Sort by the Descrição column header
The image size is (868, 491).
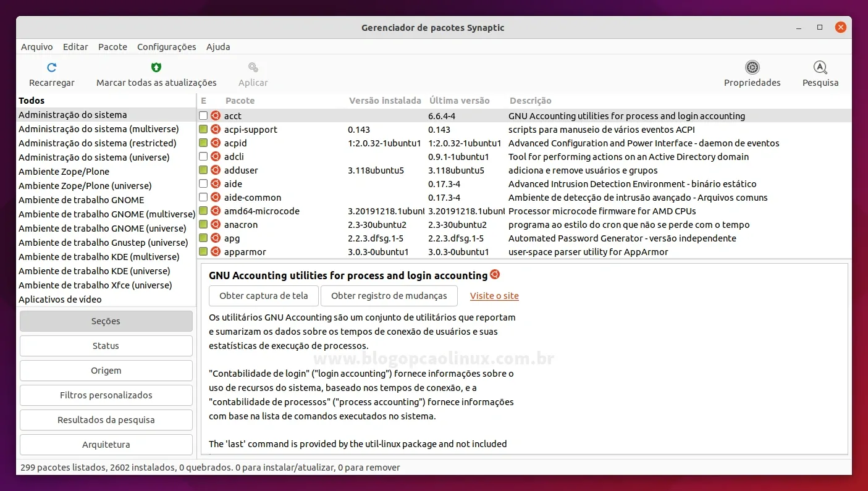[531, 101]
